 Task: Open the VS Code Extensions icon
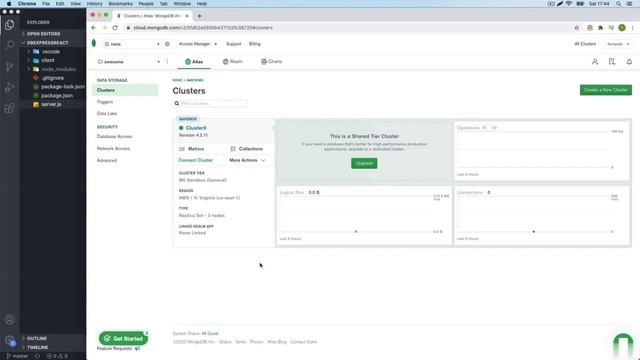tap(9, 108)
